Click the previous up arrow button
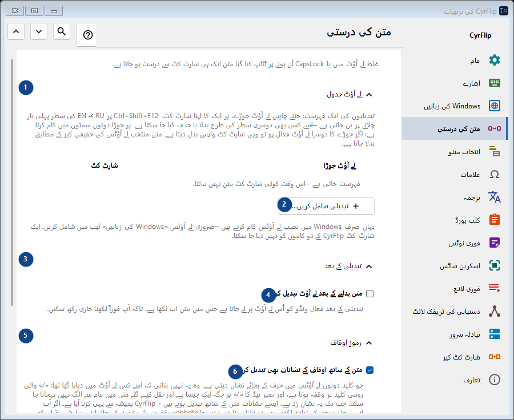514x420 pixels. pos(16,31)
